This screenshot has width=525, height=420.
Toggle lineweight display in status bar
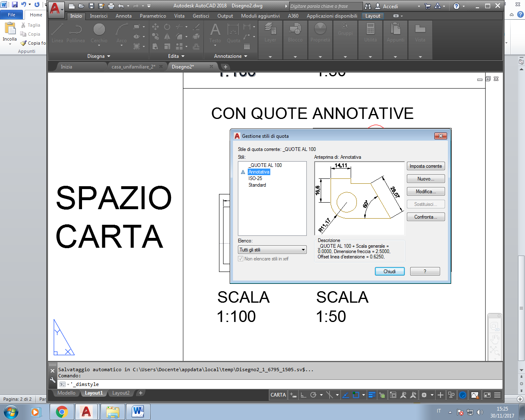tap(372, 395)
